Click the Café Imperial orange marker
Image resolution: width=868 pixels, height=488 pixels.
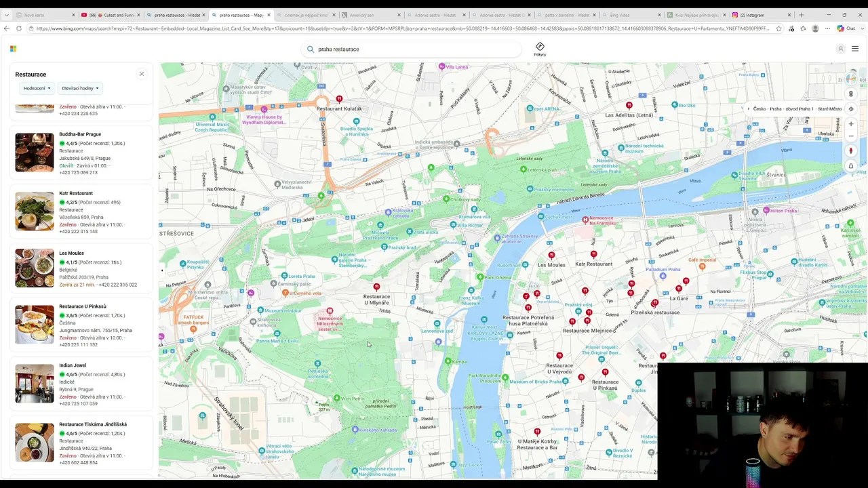click(x=703, y=266)
